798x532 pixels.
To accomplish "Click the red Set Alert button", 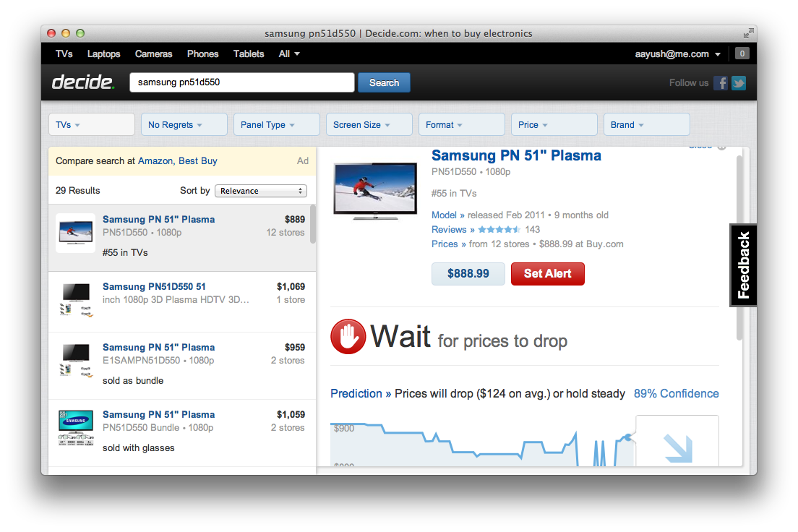I will tap(548, 274).
